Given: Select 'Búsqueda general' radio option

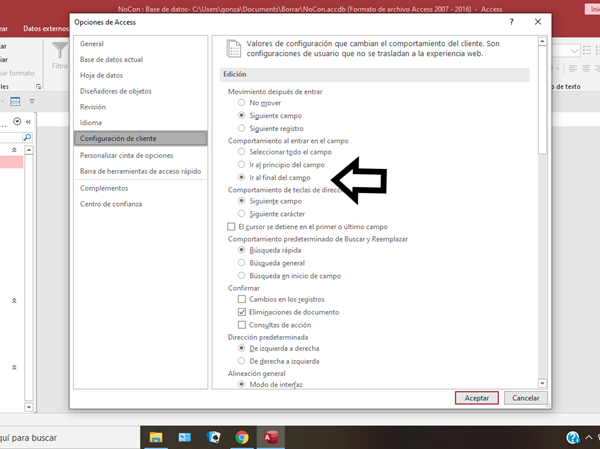Looking at the screenshot, I should [241, 263].
